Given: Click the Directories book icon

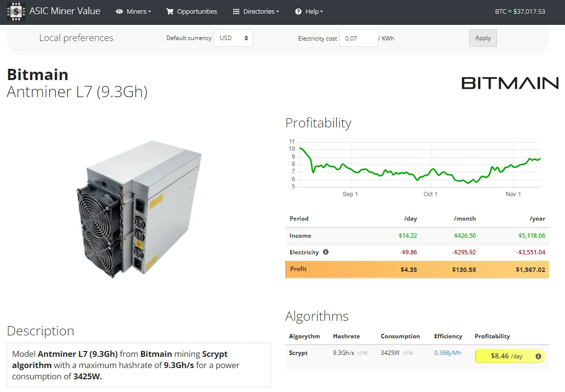Looking at the screenshot, I should point(237,11).
